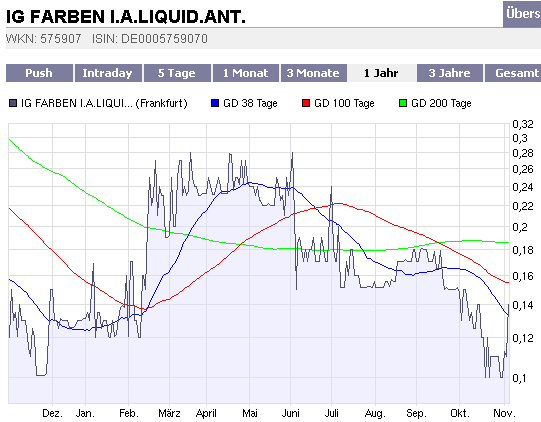Open the Intraday chart tab
Image resolution: width=541 pixels, height=422 pixels.
point(108,73)
